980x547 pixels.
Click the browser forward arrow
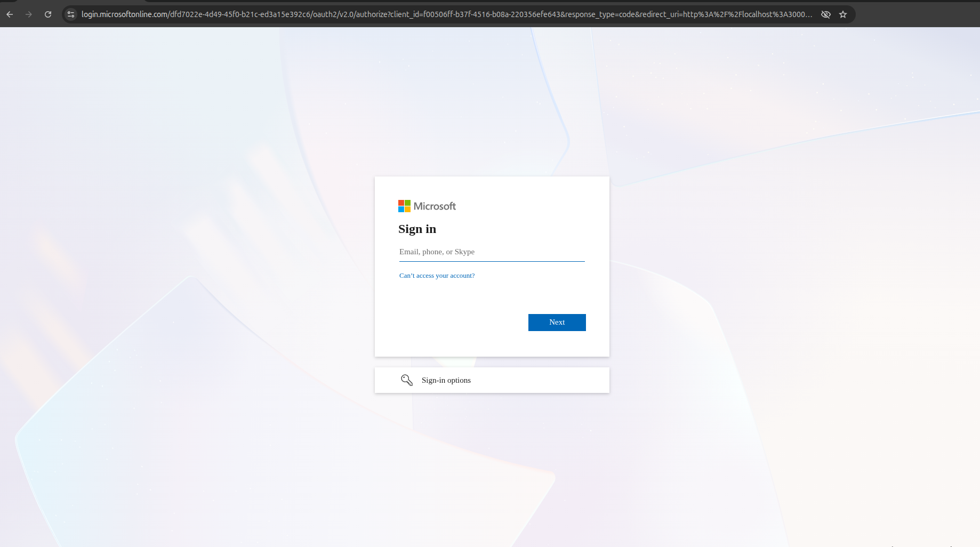(29, 14)
